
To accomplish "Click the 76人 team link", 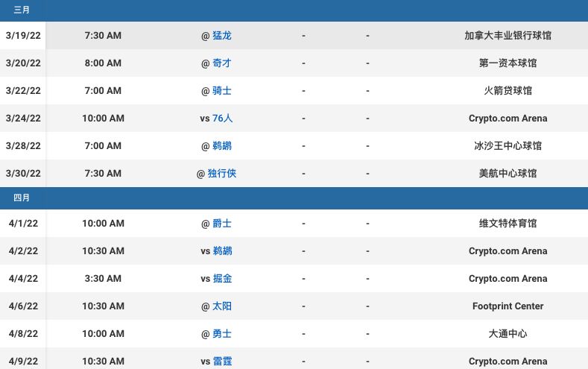I will (223, 118).
